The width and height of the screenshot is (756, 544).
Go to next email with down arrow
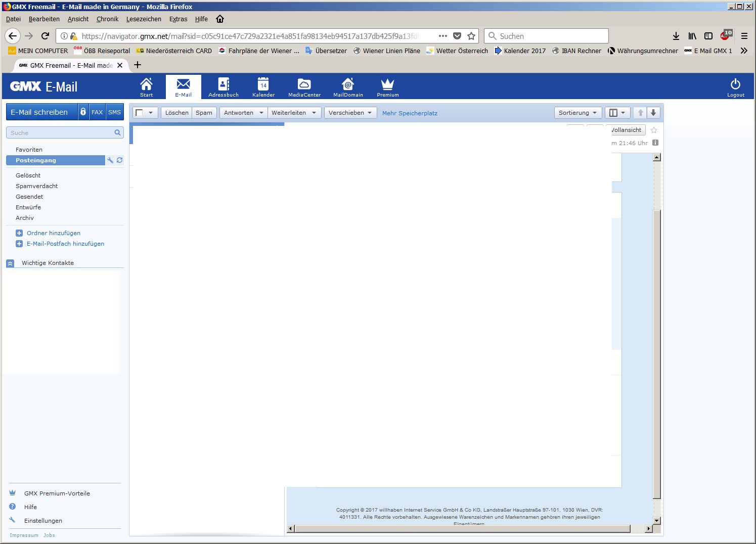(653, 113)
